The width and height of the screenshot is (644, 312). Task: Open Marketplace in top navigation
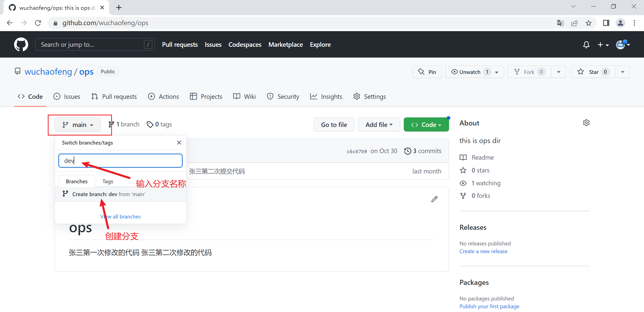pyautogui.click(x=286, y=44)
